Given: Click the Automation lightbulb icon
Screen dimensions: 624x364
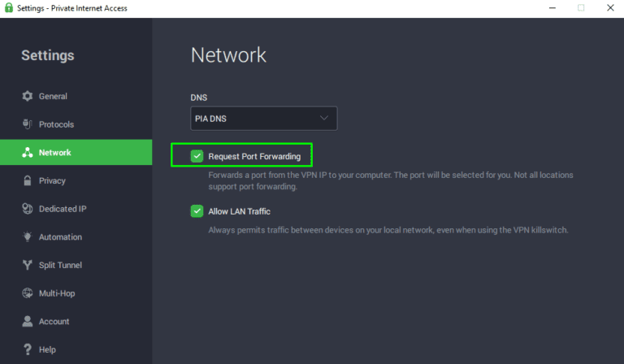Looking at the screenshot, I should [27, 237].
